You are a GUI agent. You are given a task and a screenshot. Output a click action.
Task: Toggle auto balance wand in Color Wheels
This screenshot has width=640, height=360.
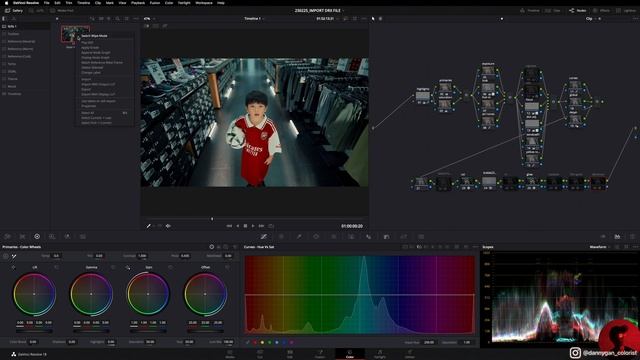click(x=14, y=256)
